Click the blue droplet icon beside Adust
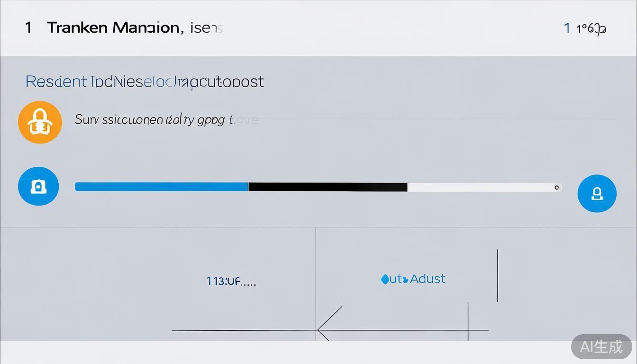The height and width of the screenshot is (364, 637). (x=385, y=280)
